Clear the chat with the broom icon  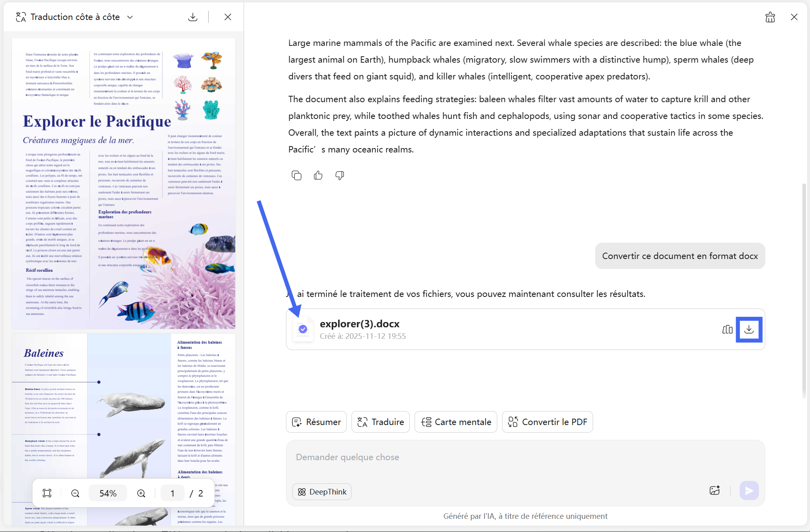coord(770,17)
